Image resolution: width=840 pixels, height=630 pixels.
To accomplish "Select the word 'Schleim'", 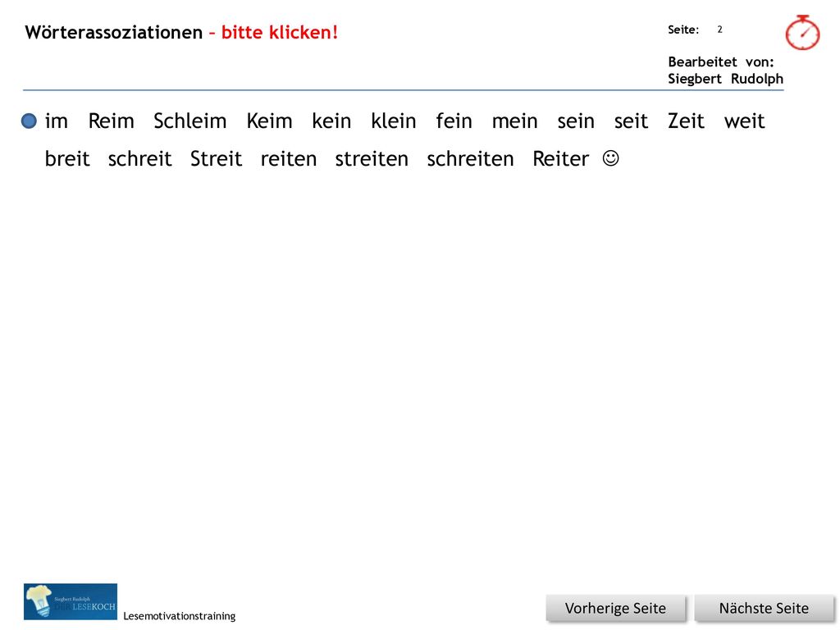I will coord(190,121).
